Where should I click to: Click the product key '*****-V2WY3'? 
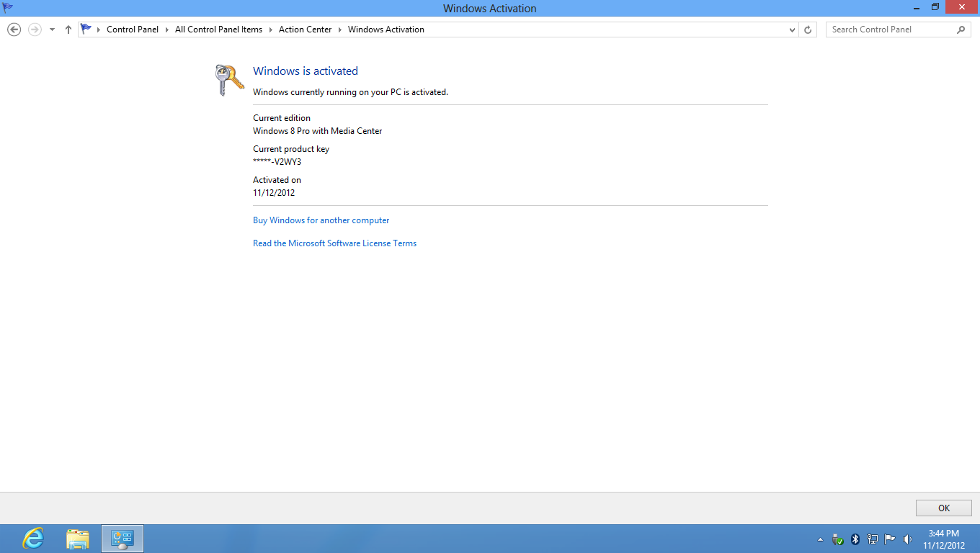click(277, 162)
